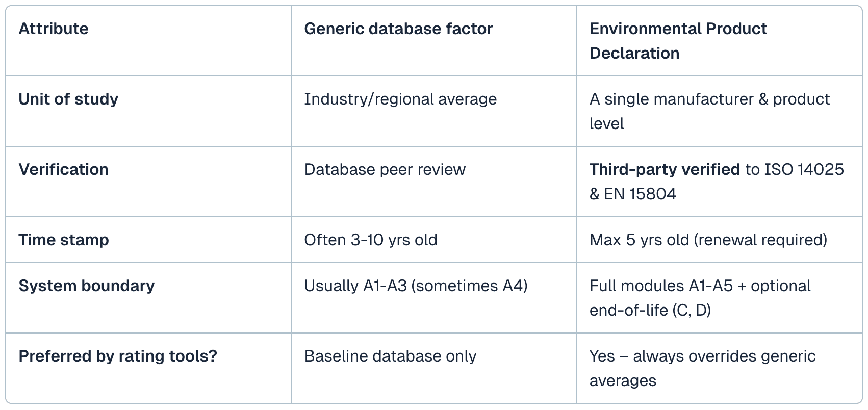Click the "EN 15804" standard text
Image resolution: width=868 pixels, height=410 pixels.
pyautogui.click(x=640, y=194)
